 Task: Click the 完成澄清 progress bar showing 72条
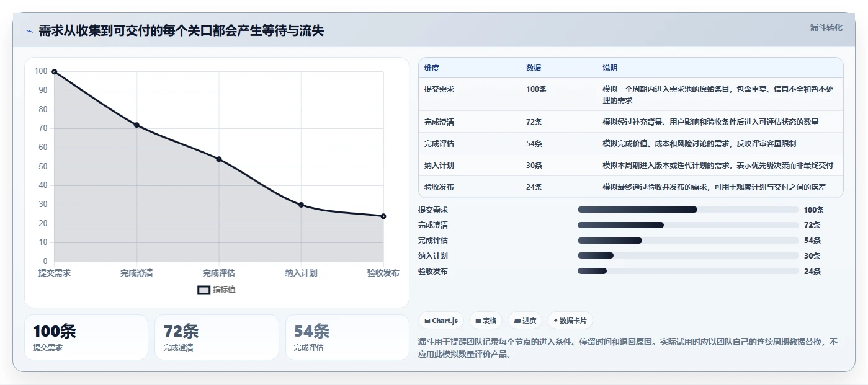[x=688, y=225]
